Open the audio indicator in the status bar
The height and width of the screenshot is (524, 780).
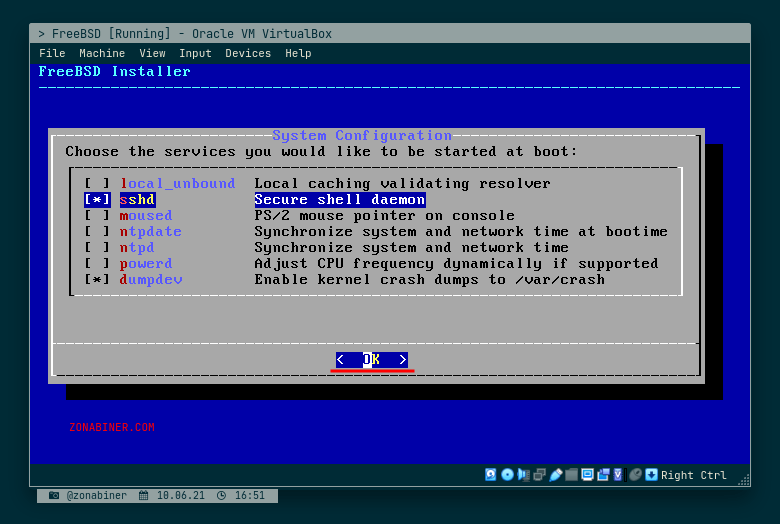[523, 475]
